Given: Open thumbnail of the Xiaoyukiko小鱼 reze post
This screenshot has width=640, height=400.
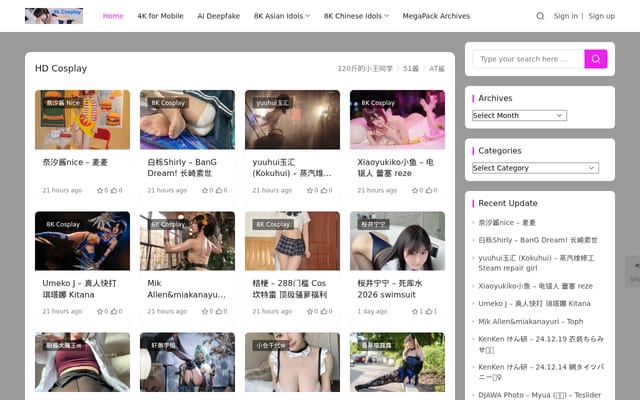Looking at the screenshot, I should (x=397, y=120).
